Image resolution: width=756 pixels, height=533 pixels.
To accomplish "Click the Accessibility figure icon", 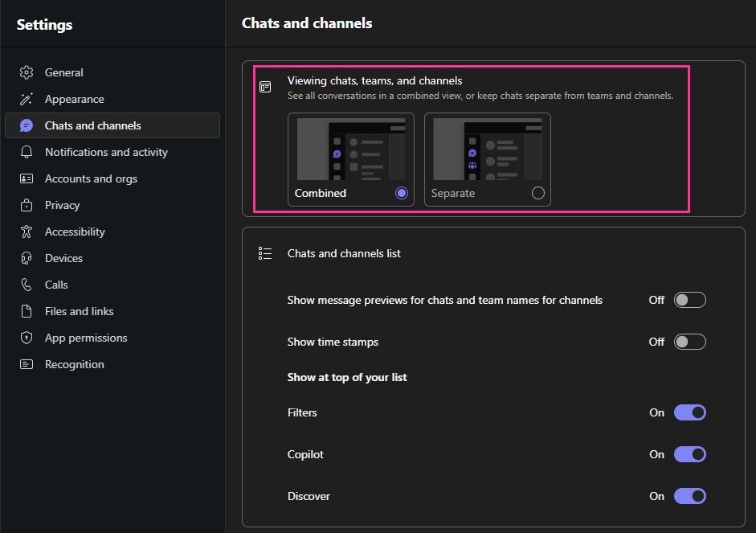I will click(27, 232).
